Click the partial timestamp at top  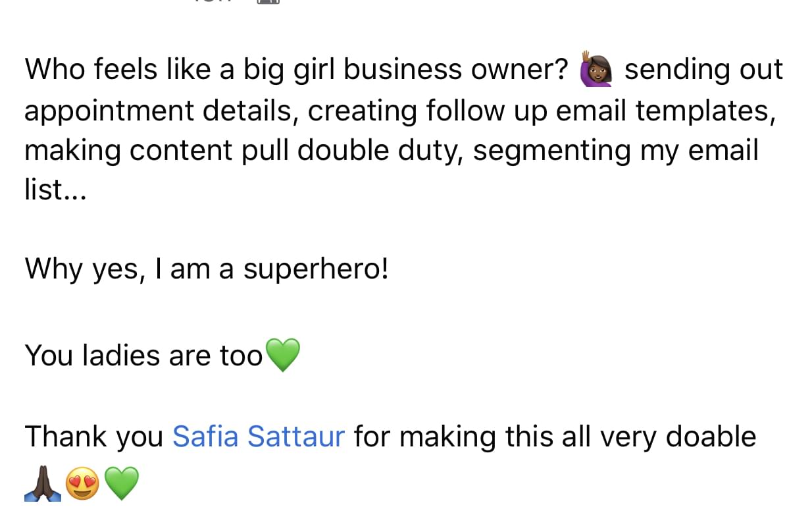coord(209,2)
